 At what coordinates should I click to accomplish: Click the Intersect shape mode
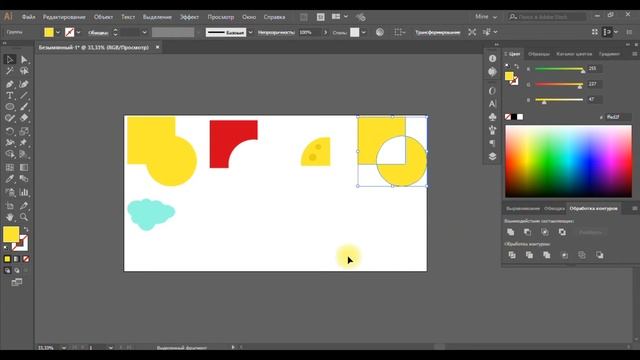[x=545, y=232]
